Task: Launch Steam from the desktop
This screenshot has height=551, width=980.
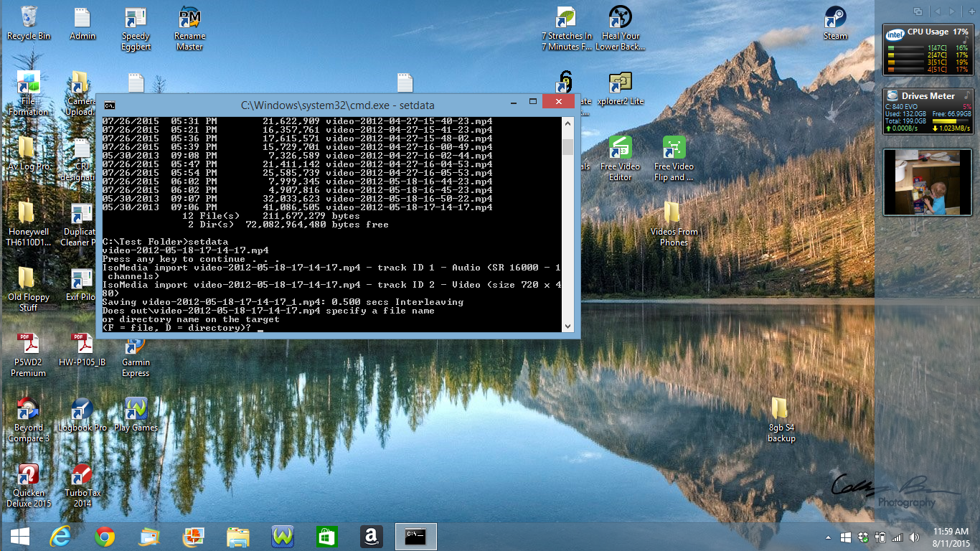Action: 835,23
